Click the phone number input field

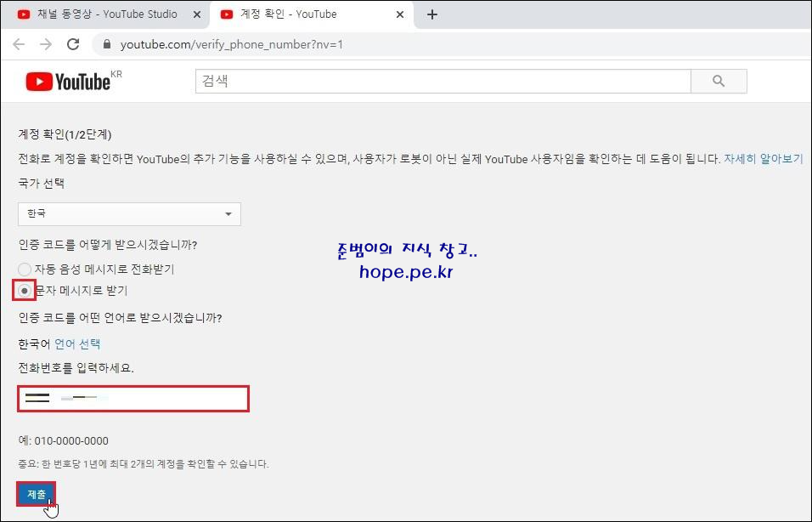pos(133,399)
